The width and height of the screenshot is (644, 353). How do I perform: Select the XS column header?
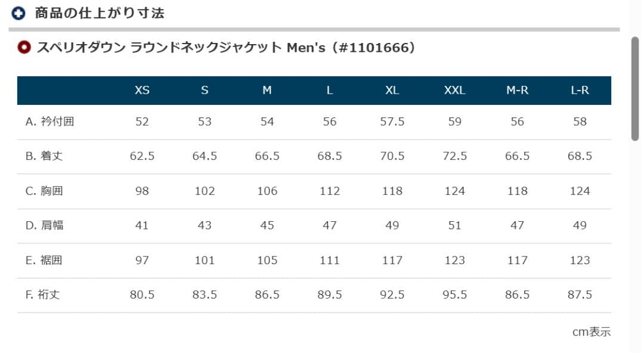coord(142,90)
